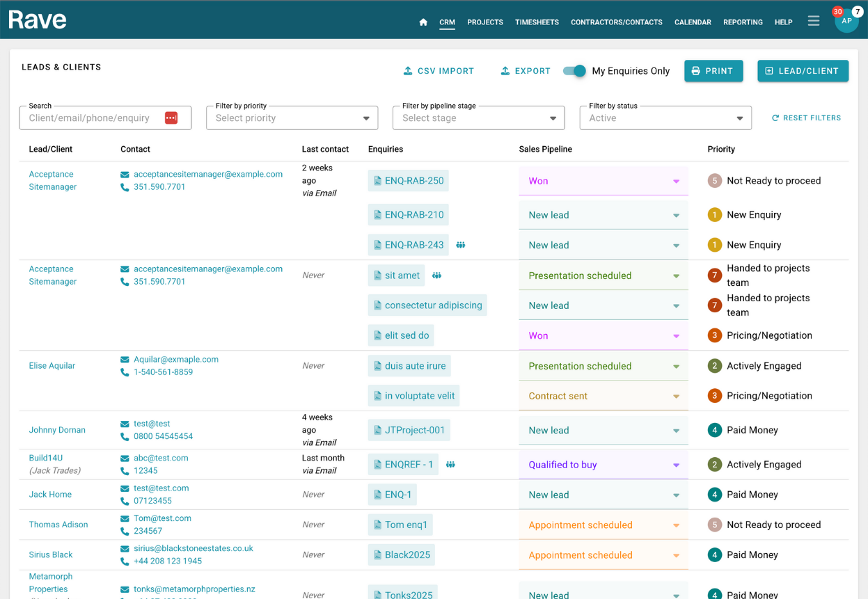Click phone icon beside 1-540-561-8859

125,372
